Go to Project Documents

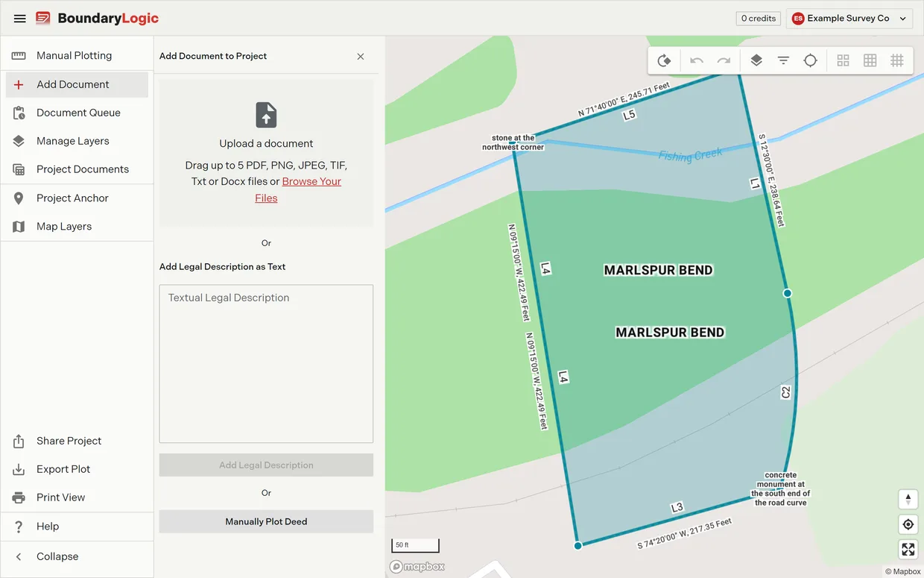[x=77, y=169]
